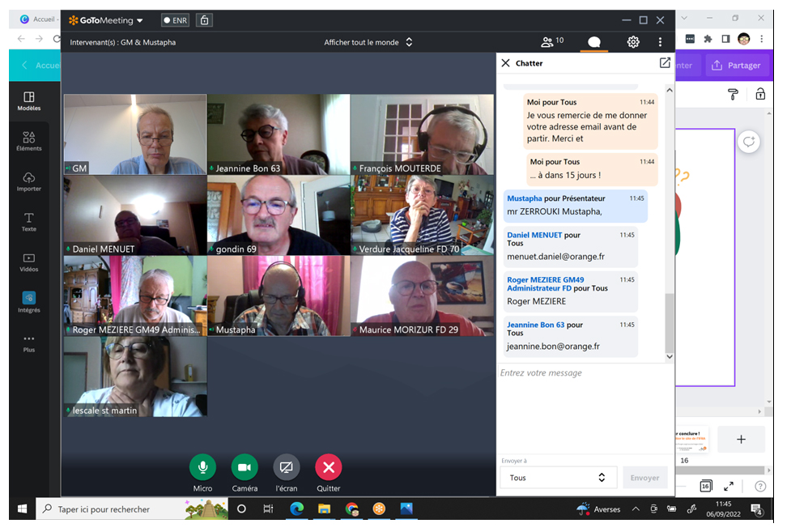Enter Canva fullscreen with the expand arrows
The height and width of the screenshot is (532, 791).
pyautogui.click(x=729, y=486)
